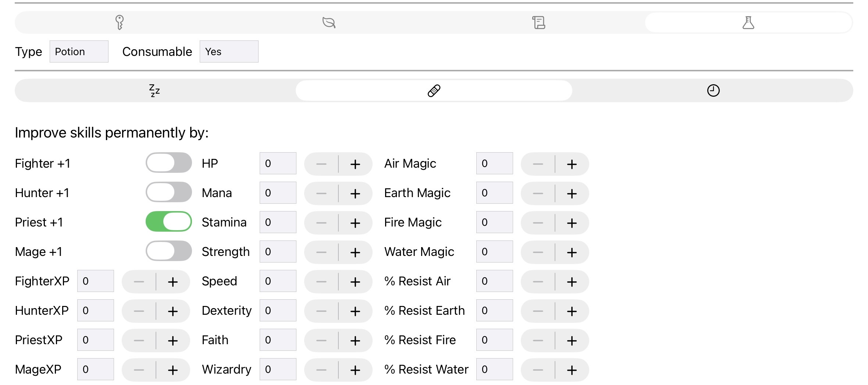Disable the Priest +1 toggle
Image resolution: width=868 pixels, height=385 pixels.
[168, 222]
